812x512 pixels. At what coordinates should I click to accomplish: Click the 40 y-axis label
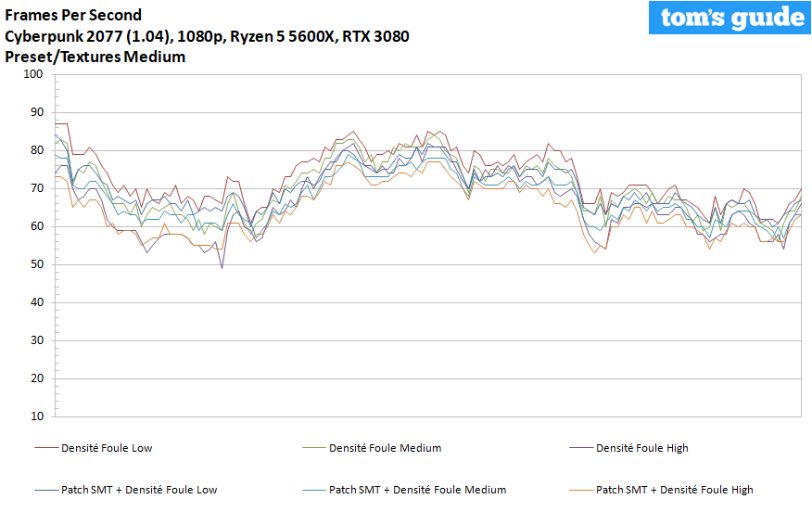pyautogui.click(x=37, y=302)
